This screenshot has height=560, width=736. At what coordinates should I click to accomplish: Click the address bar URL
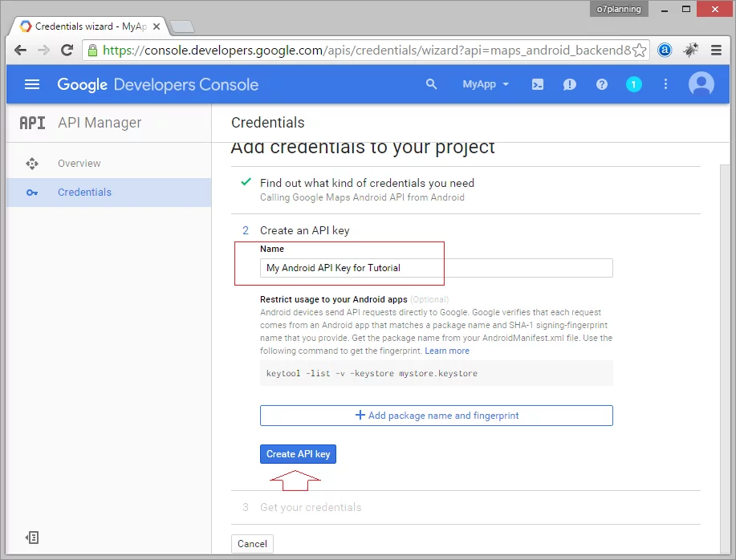[366, 51]
